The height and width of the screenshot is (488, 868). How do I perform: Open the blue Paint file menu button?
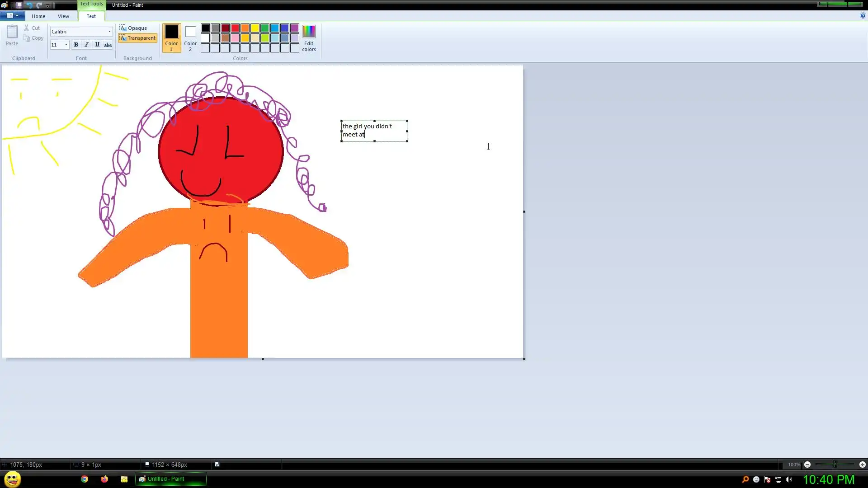tap(12, 16)
